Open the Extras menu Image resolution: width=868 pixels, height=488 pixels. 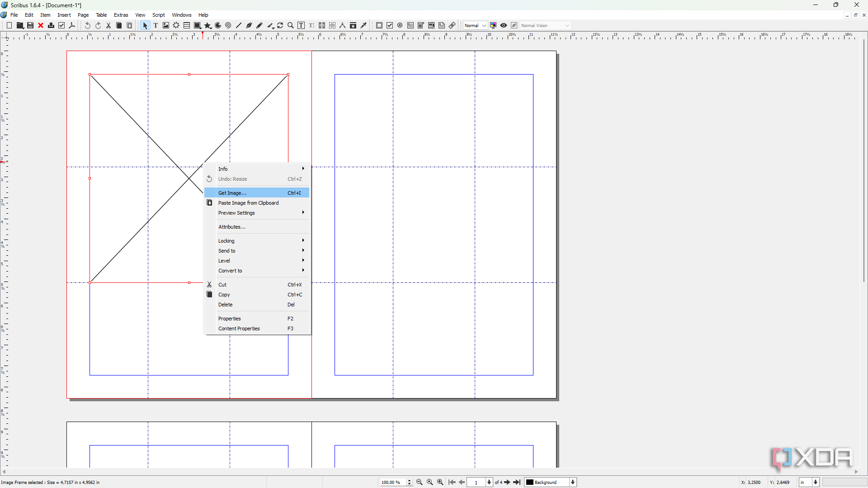(x=121, y=15)
